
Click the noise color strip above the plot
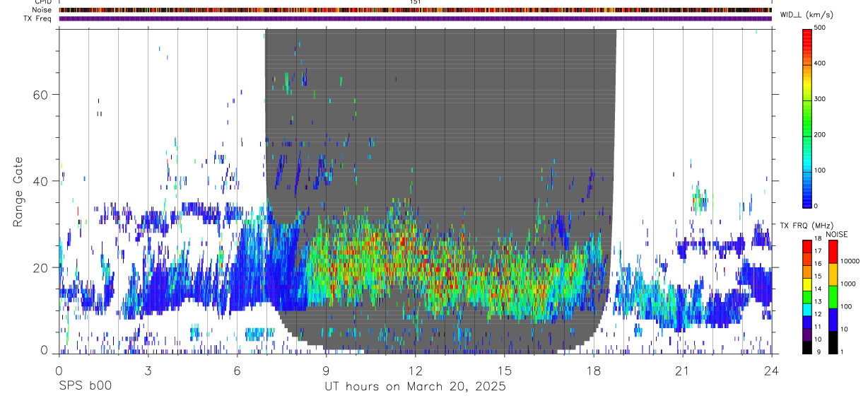tap(416, 10)
